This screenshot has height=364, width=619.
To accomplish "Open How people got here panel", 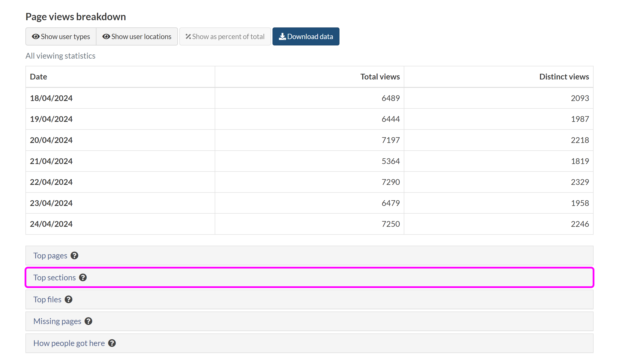I will coord(69,343).
